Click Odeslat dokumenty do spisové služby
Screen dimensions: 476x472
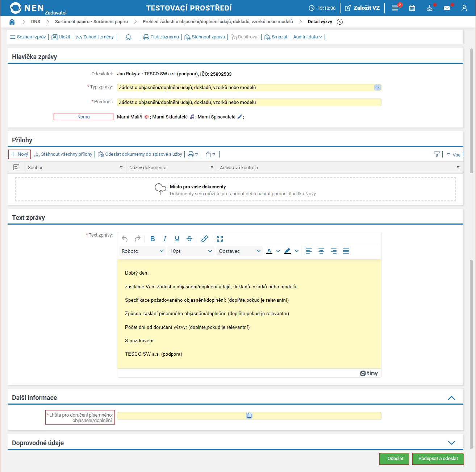coord(140,154)
